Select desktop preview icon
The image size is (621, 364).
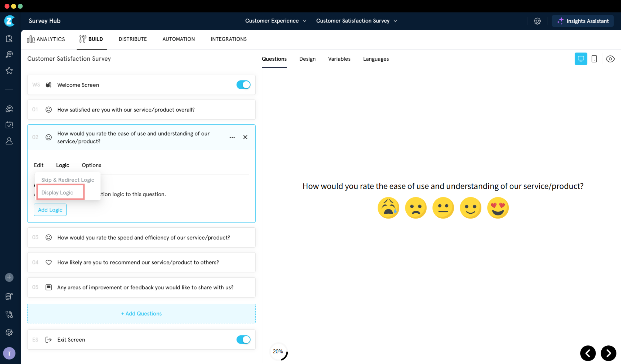[x=581, y=59]
